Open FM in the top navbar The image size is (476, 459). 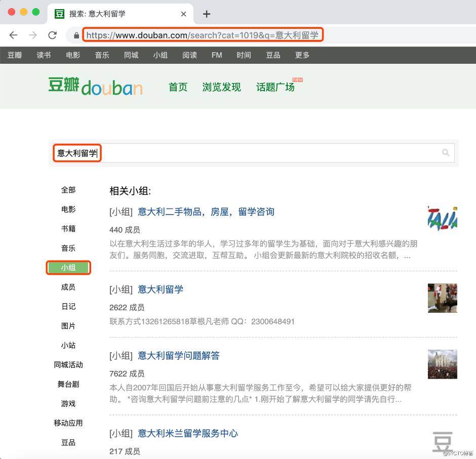(x=217, y=55)
